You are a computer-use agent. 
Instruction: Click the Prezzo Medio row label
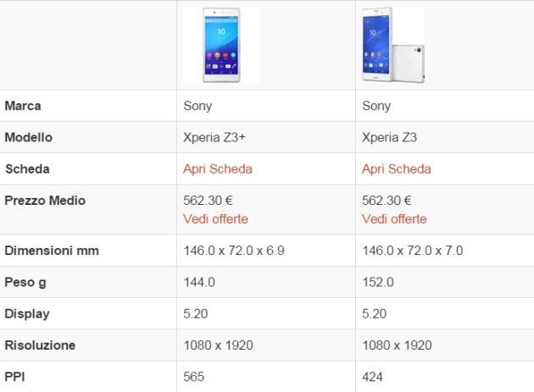(45, 201)
